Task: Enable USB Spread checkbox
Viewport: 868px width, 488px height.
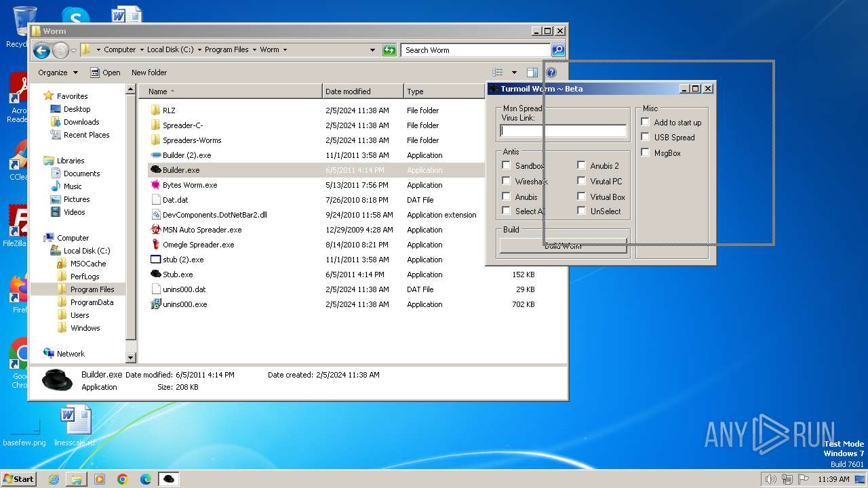Action: coord(646,137)
